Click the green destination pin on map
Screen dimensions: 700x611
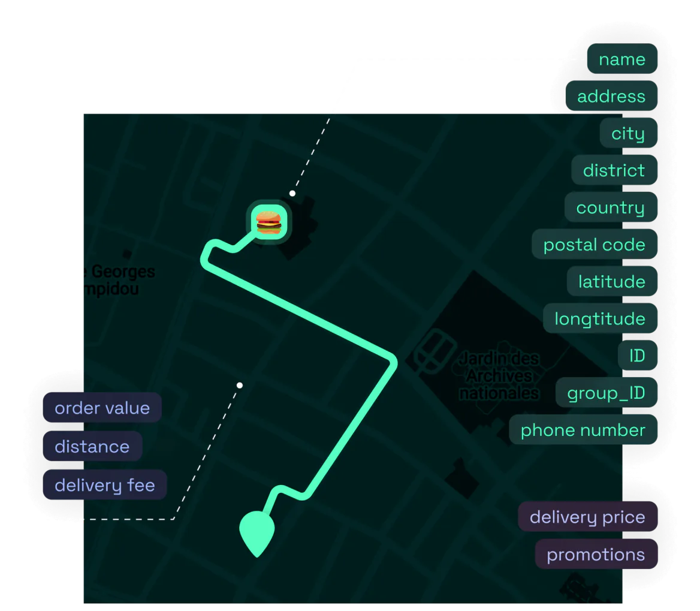257,534
